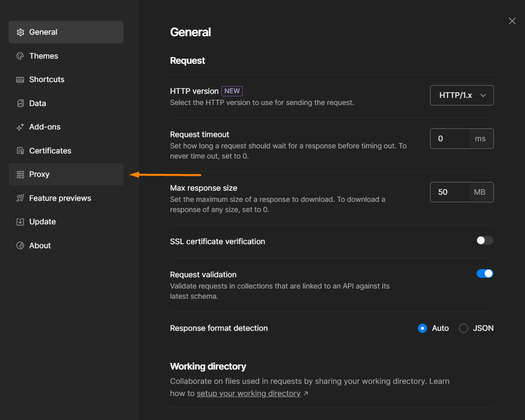Expand the HTTP/1.x selector chevron
The width and height of the screenshot is (525, 420).
[482, 95]
